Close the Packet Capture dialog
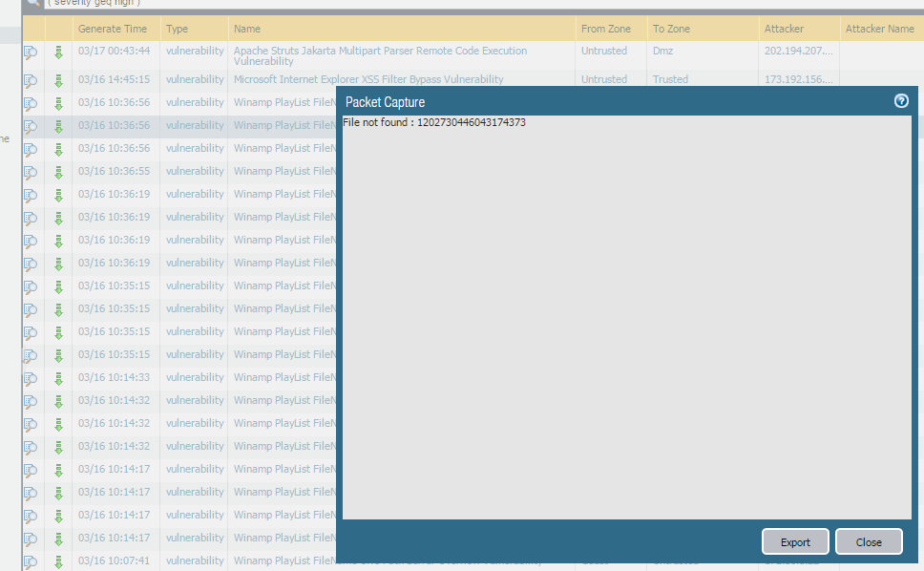 [869, 541]
